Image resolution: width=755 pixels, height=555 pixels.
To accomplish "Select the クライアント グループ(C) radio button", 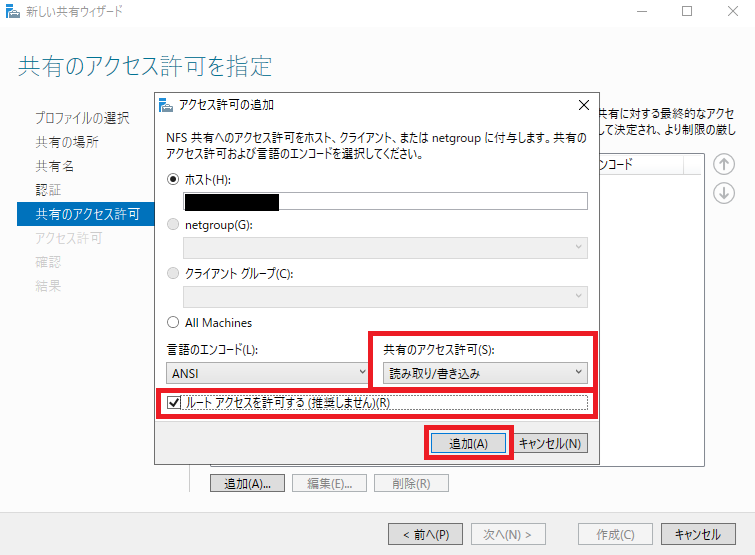I will [175, 273].
